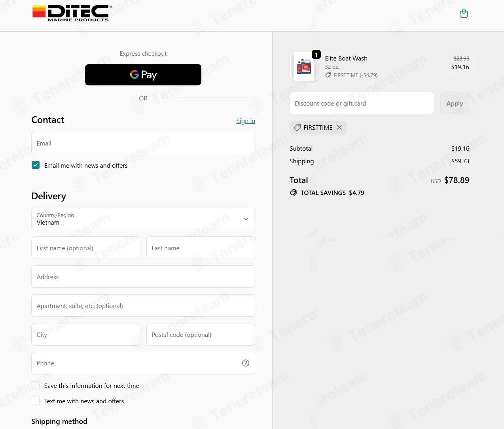This screenshot has width=504, height=429.
Task: Follow the Sign in link
Action: 246,121
